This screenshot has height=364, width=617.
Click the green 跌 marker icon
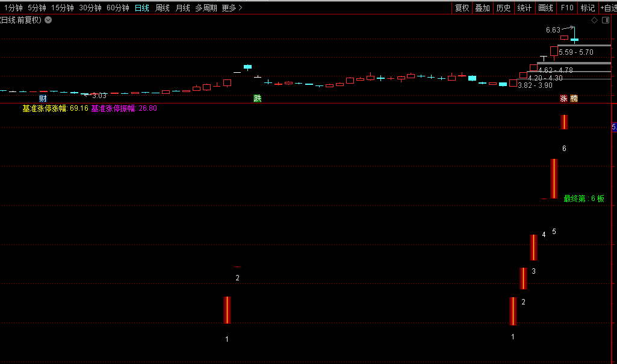(x=258, y=98)
